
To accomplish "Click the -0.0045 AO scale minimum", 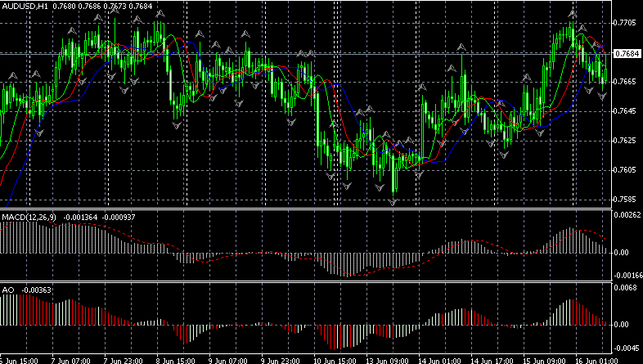I will click(x=627, y=348).
